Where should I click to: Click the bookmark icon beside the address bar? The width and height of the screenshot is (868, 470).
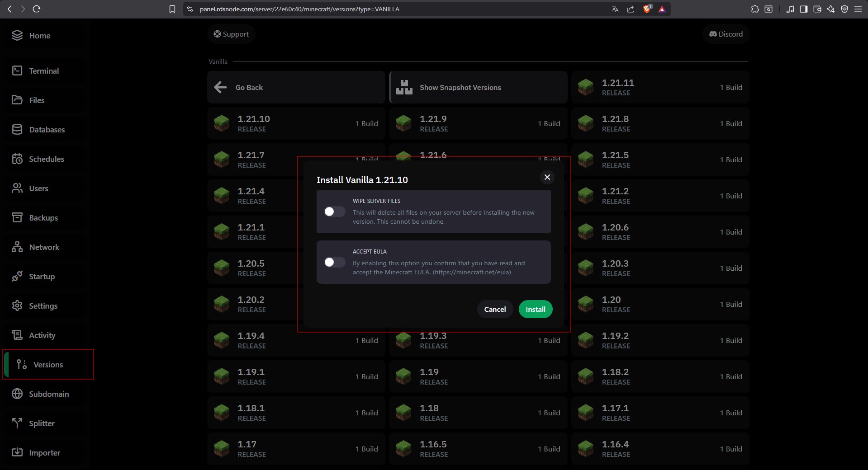[172, 9]
